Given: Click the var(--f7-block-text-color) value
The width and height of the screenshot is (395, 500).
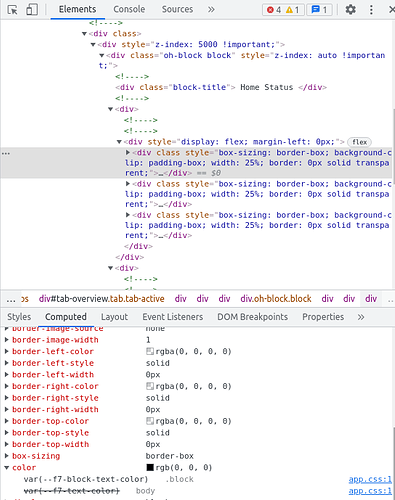Looking at the screenshot, I should click(x=86, y=479).
